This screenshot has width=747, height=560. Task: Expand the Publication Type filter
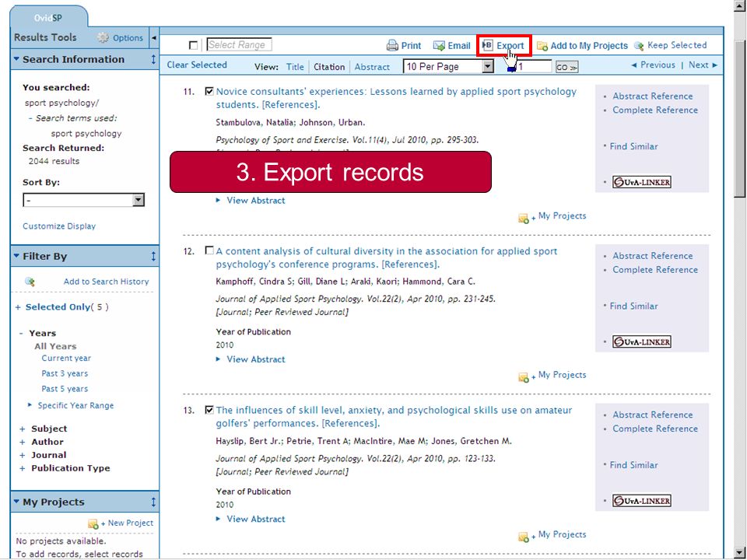22,469
